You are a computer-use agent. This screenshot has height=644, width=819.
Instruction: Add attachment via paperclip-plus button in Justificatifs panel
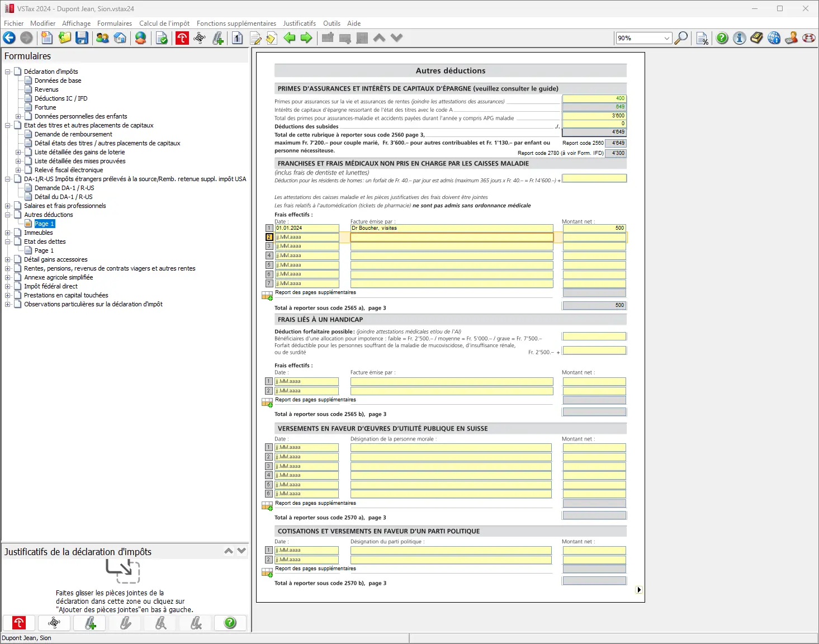[x=90, y=623]
